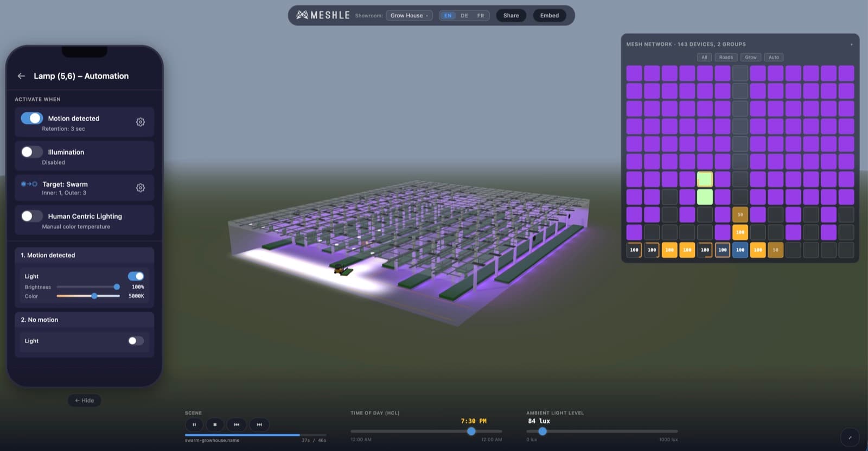Pause the scene playback
The height and width of the screenshot is (451, 868).
194,424
